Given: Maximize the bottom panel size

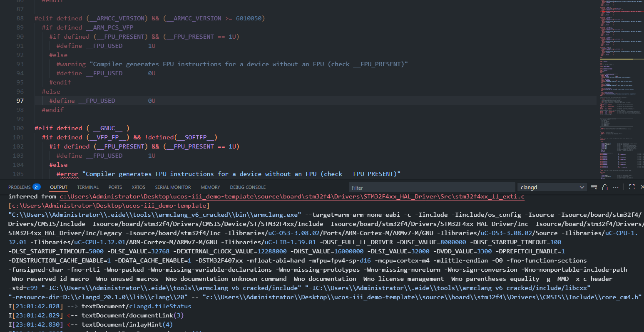Looking at the screenshot, I should coord(632,187).
